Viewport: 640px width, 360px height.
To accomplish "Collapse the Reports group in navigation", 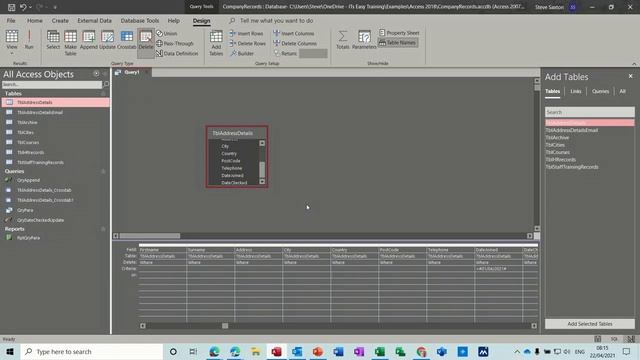I will point(103,229).
